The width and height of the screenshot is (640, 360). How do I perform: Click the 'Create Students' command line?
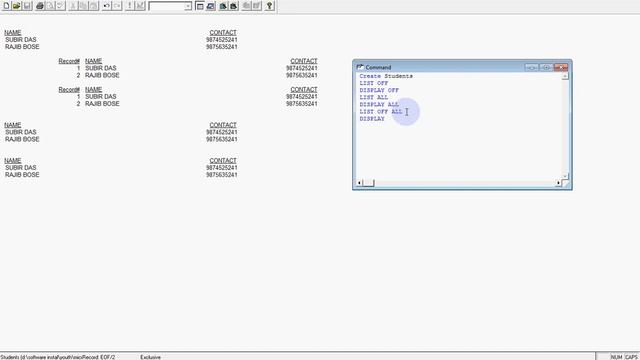point(386,76)
